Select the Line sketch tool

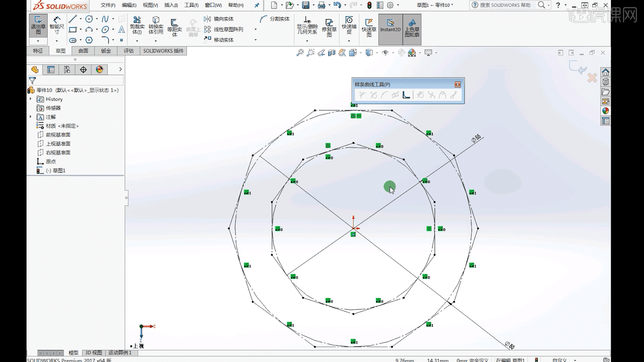[x=73, y=19]
